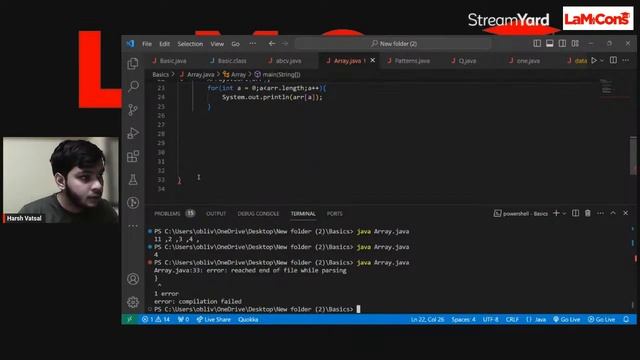
Task: Open run options dropdown next to play
Action: [x=602, y=60]
